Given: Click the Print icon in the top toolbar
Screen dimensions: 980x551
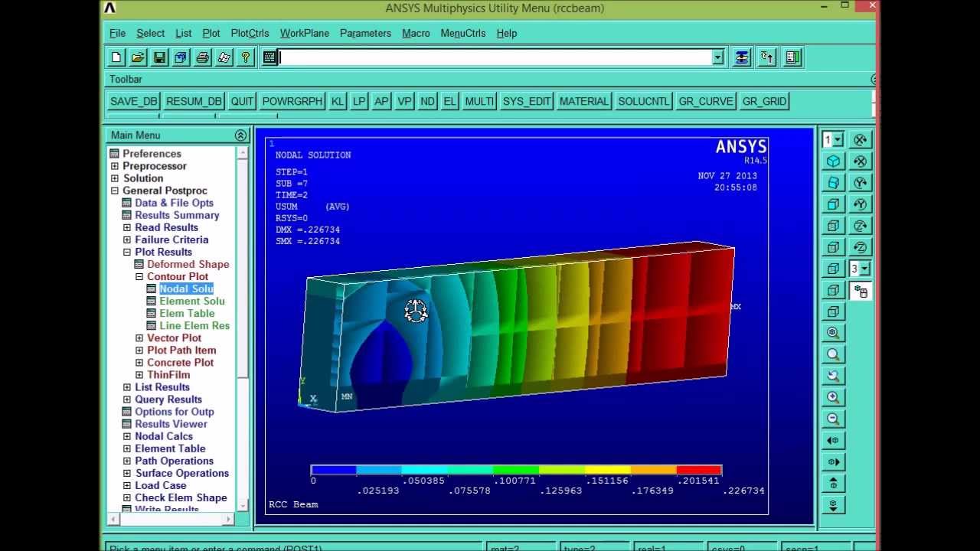Looking at the screenshot, I should [202, 57].
